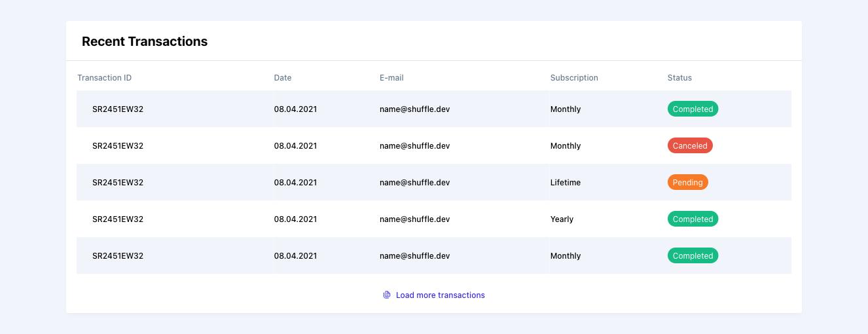This screenshot has width=868, height=334.
Task: Click the Lifetime subscription cell
Action: point(566,183)
